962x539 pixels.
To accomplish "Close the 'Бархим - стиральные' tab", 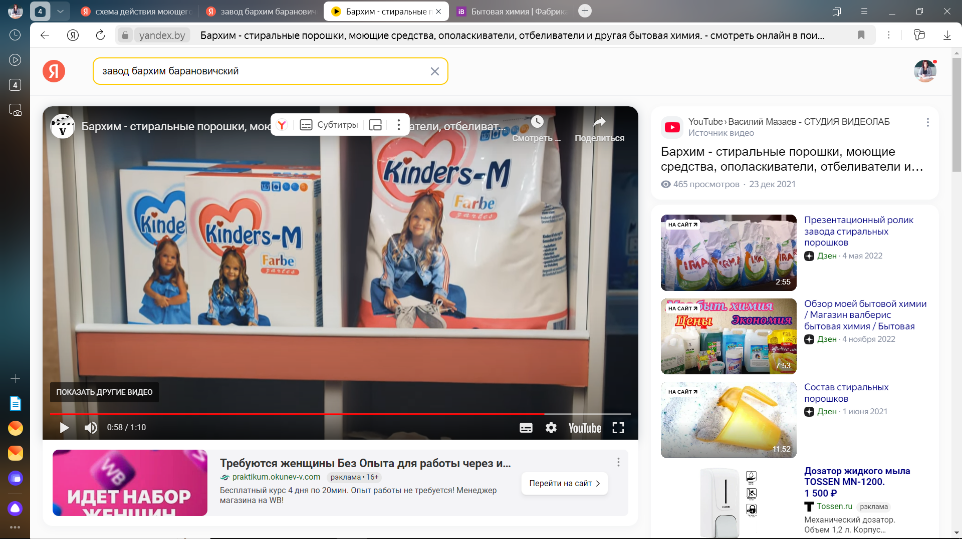I will click(439, 11).
